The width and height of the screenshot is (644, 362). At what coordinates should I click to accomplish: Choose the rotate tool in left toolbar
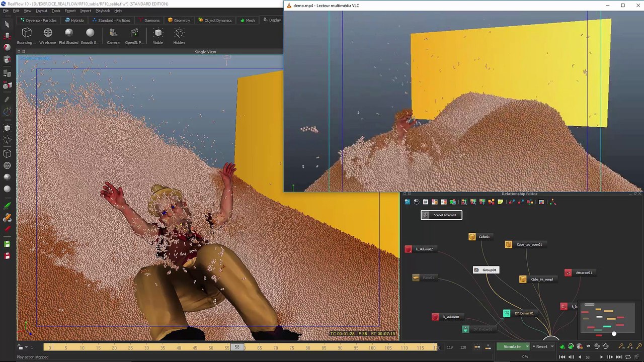7,47
